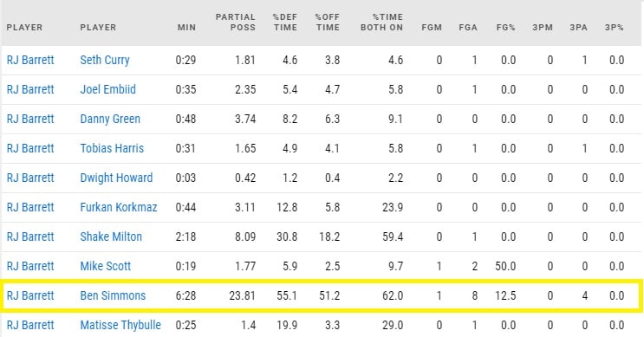Sort by %TIME BOTH ON column header

(381, 23)
